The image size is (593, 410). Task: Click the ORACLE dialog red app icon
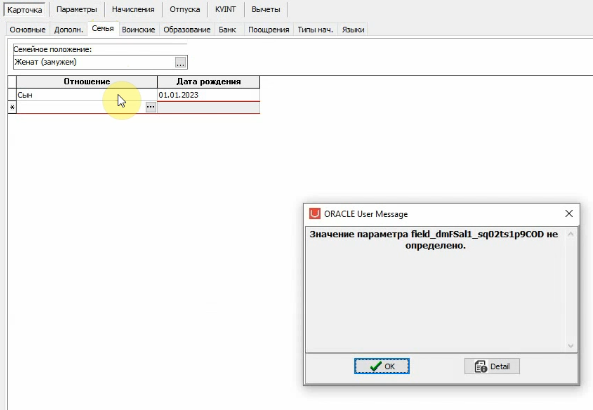point(315,214)
